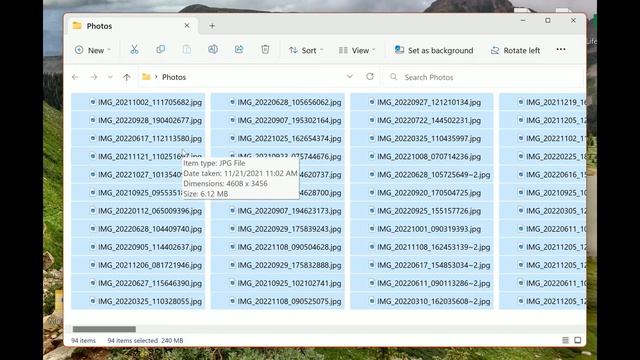Viewport: 640px width, 360px height.
Task: Select IMG_20211206_081721946.jpg
Action: 138,265
